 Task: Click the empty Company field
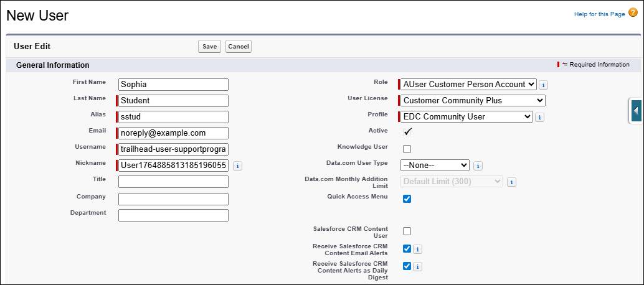(173, 199)
